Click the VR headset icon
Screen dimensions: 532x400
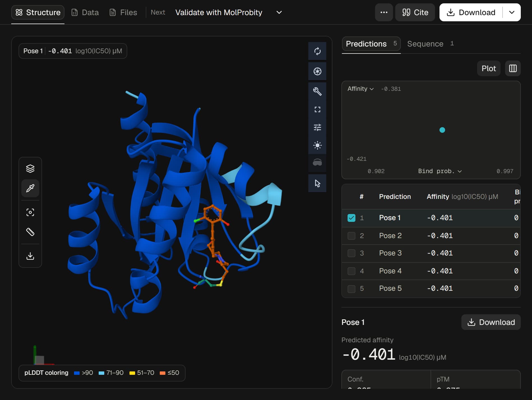tap(317, 163)
